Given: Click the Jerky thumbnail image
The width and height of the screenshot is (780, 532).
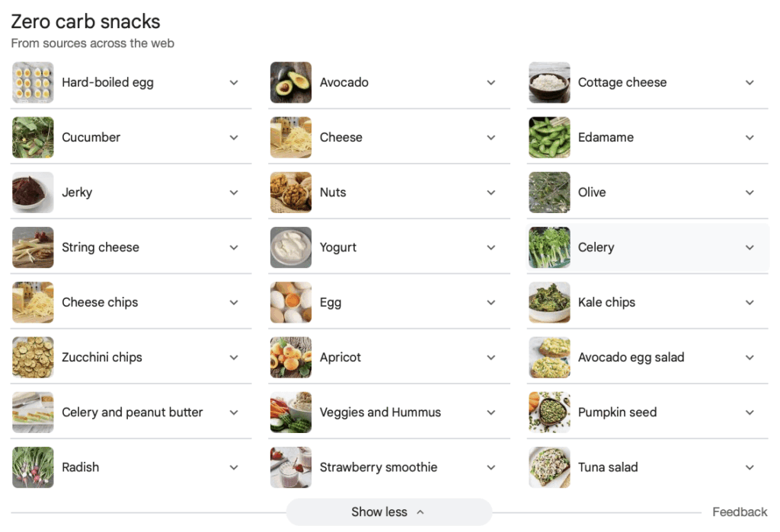Looking at the screenshot, I should coord(33,193).
